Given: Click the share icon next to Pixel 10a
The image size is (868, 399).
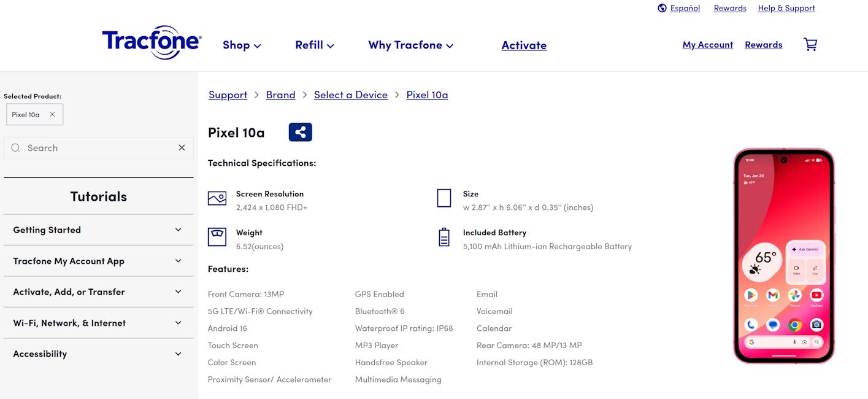Looking at the screenshot, I should pyautogui.click(x=300, y=131).
